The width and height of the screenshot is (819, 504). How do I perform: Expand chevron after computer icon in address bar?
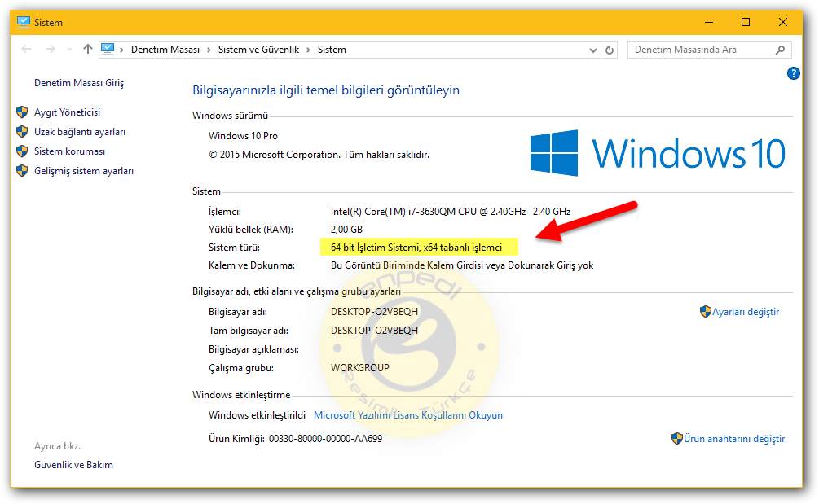pyautogui.click(x=121, y=50)
